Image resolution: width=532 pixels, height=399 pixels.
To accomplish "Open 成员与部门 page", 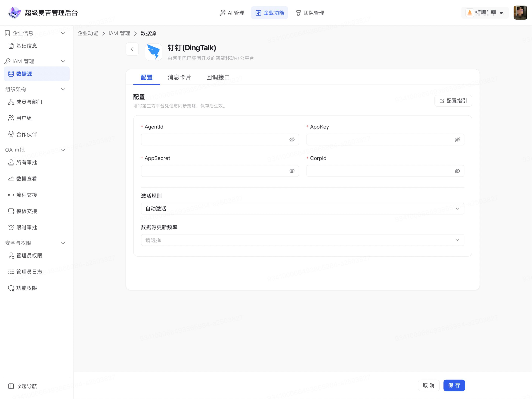I will coord(37,102).
